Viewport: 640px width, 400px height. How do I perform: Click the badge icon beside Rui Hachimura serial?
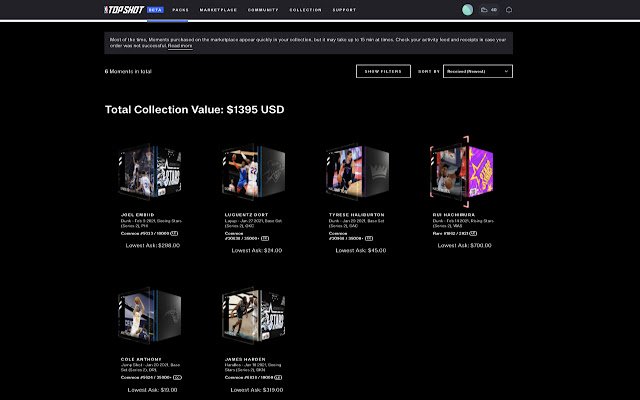473,233
